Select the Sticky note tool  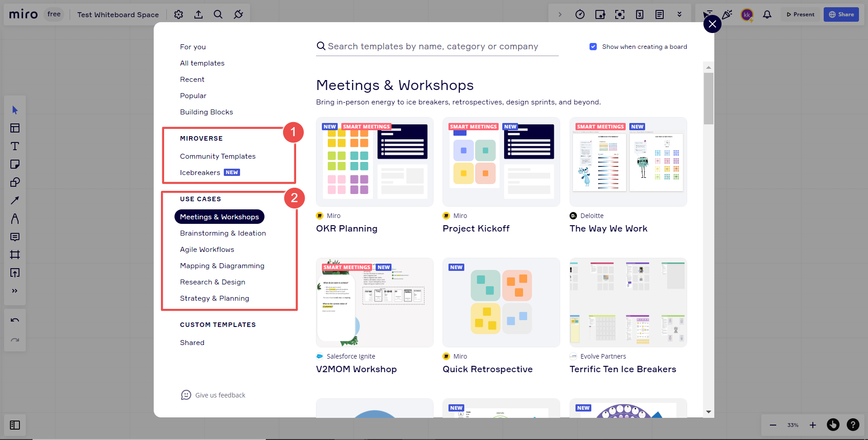coord(15,164)
